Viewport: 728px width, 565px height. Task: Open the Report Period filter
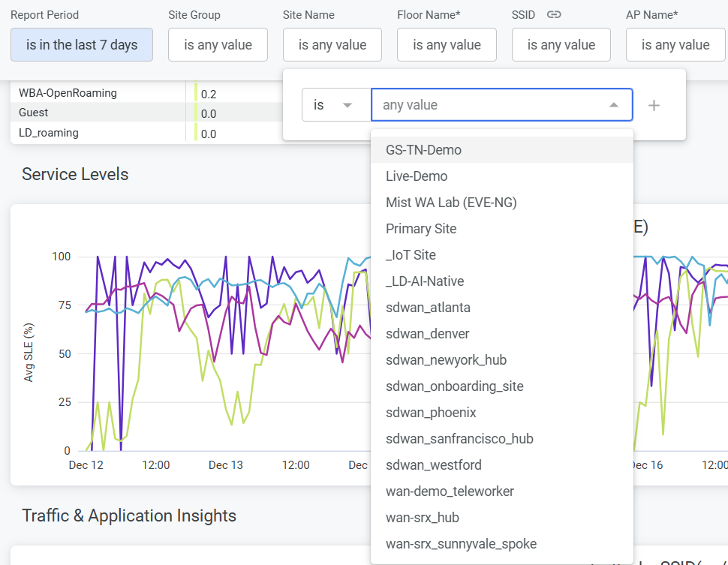[82, 45]
